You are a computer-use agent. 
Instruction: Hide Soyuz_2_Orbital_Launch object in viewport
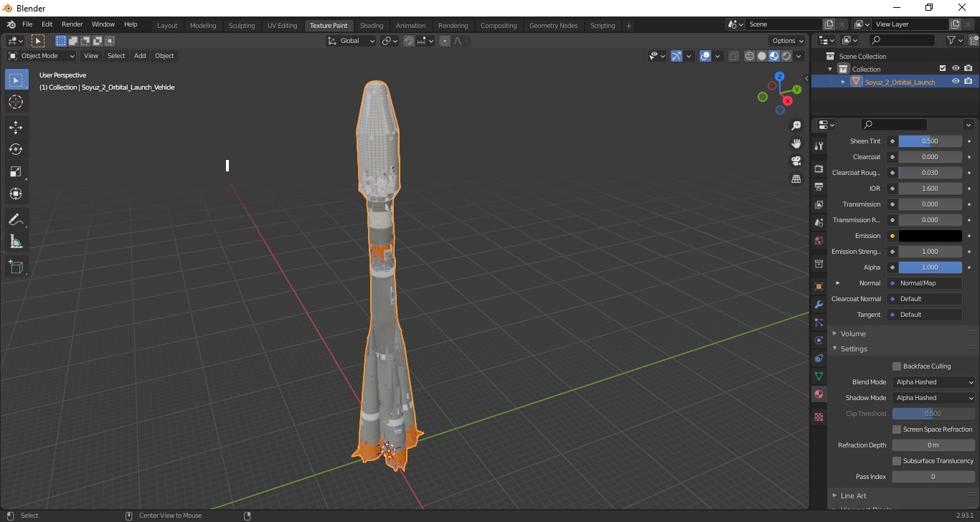coord(956,82)
